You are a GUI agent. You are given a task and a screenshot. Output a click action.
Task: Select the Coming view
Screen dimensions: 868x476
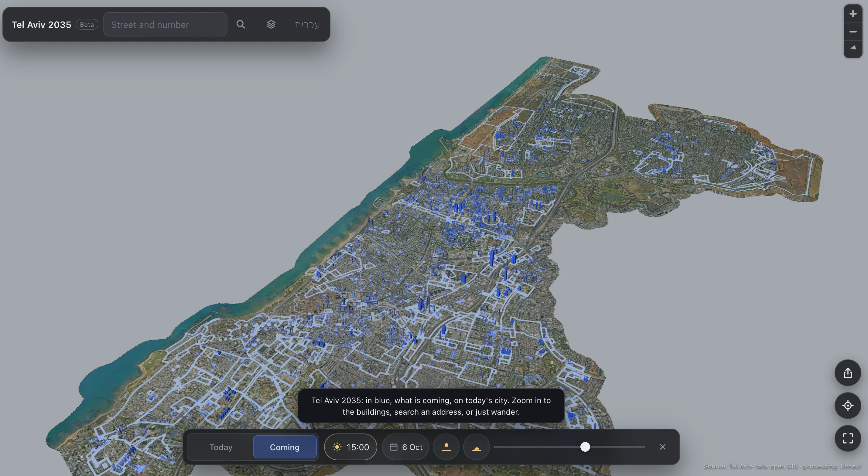(285, 447)
